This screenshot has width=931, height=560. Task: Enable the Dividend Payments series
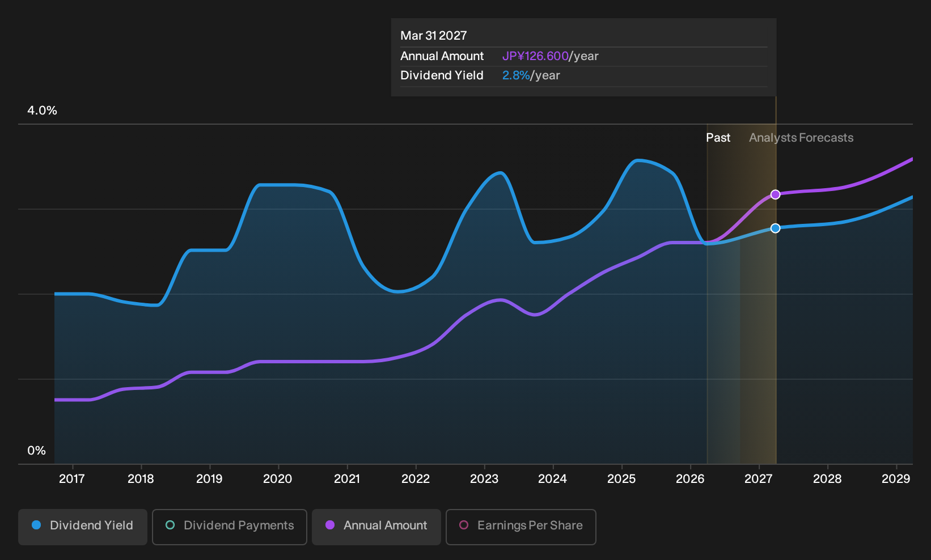[230, 527]
